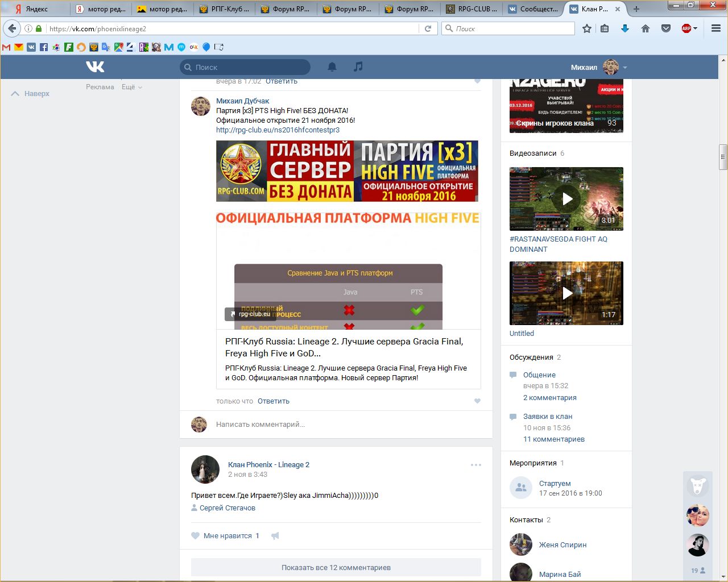Switch to the Сообщест... tab
The image size is (728, 582).
pyautogui.click(x=533, y=9)
